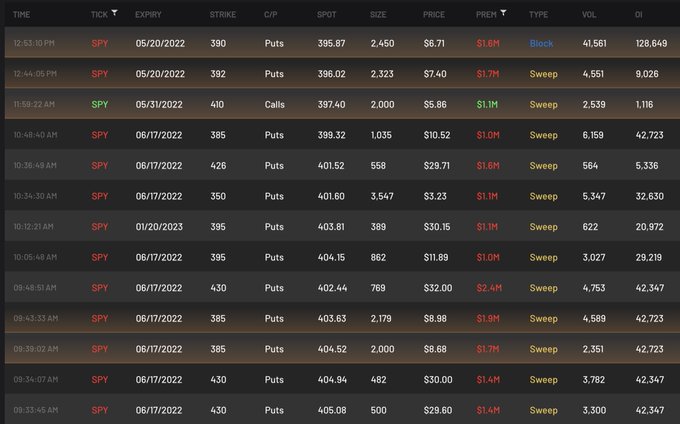The height and width of the screenshot is (424, 680).
Task: Click the 09:33:45 AM time cell
Action: click(36, 410)
